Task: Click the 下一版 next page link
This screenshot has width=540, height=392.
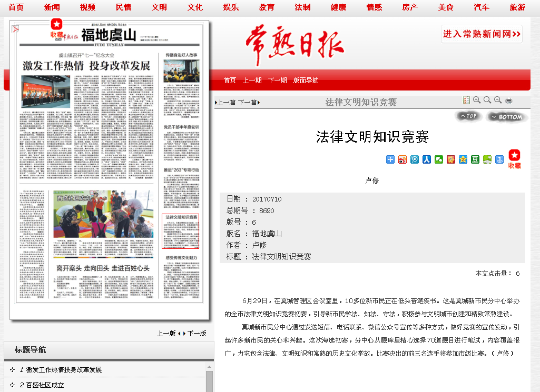Action: click(197, 334)
